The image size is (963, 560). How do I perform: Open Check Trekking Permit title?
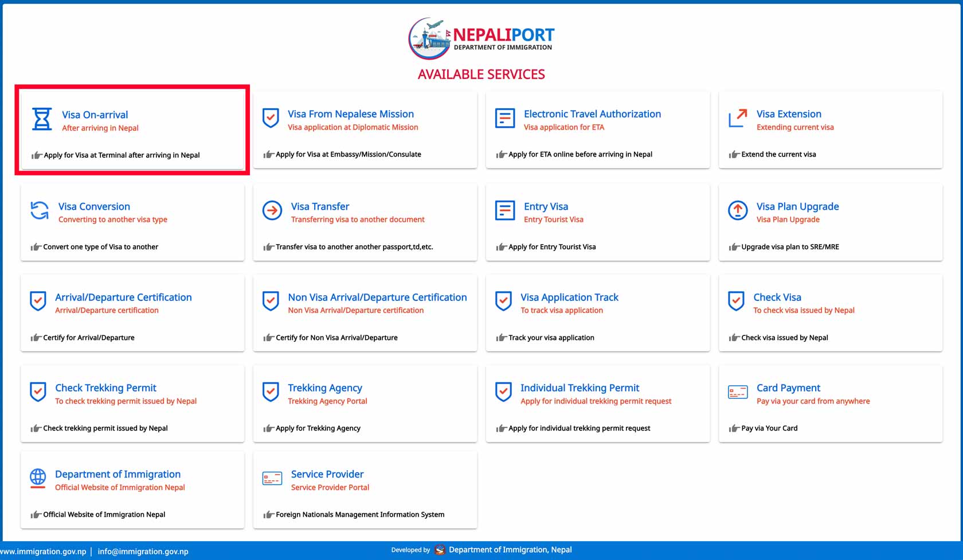[x=105, y=388]
